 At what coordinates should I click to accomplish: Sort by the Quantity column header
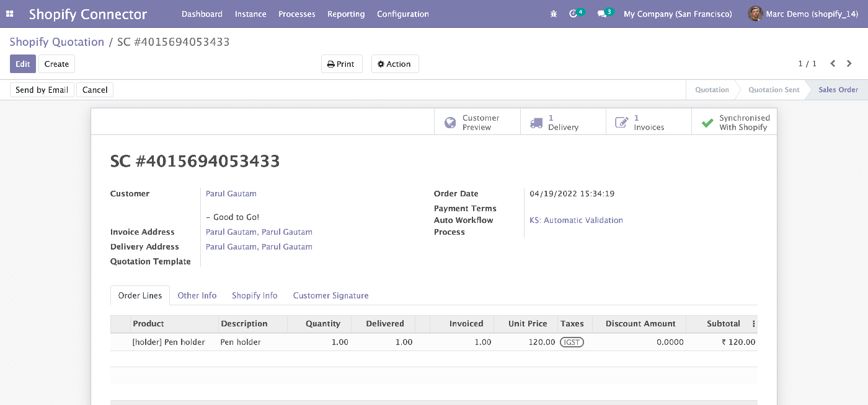click(x=319, y=324)
